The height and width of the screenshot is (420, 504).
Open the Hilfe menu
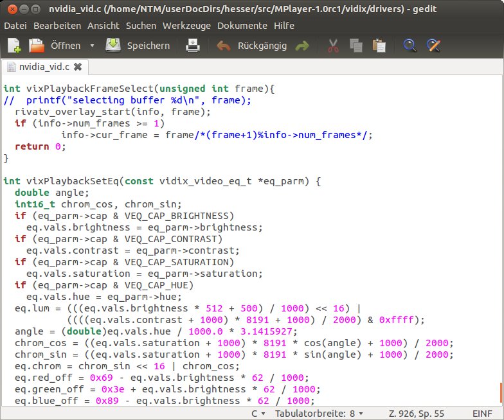click(284, 26)
